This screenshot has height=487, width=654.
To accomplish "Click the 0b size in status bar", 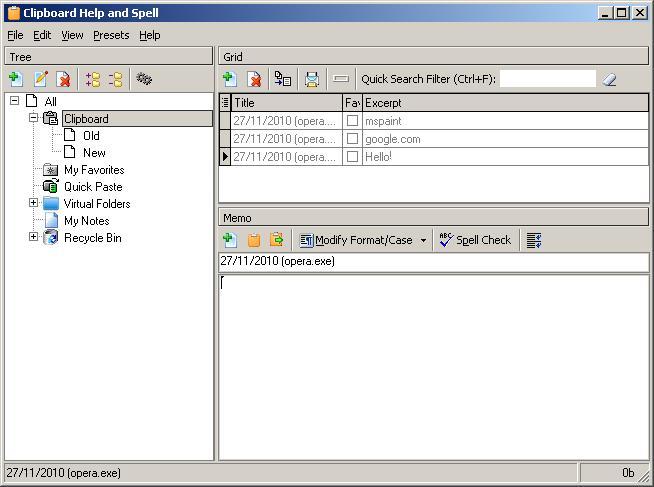I will tap(628, 473).
